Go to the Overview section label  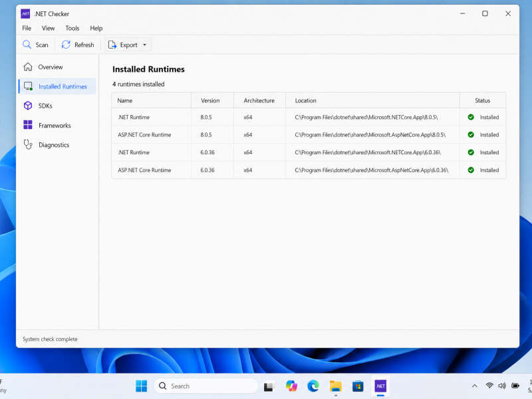51,67
